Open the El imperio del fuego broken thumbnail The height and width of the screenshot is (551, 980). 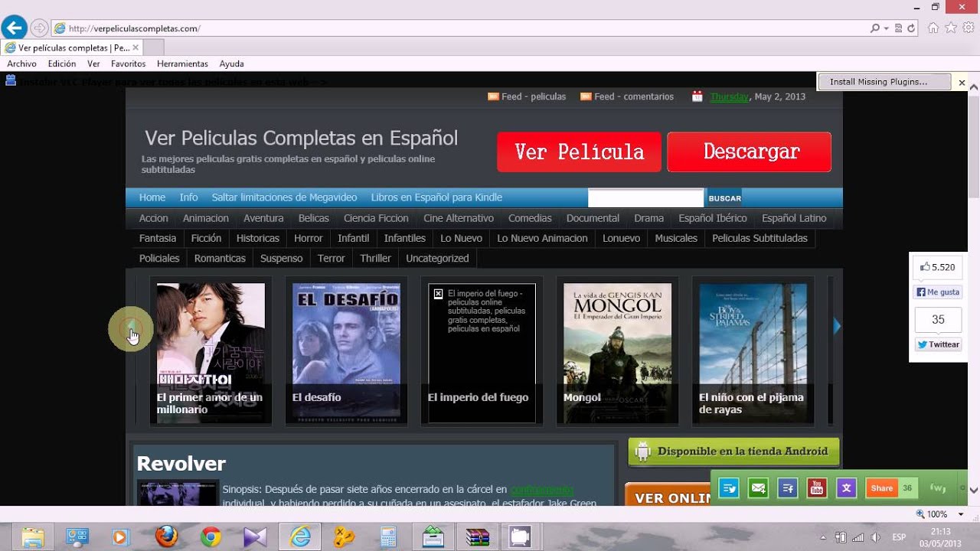tap(482, 352)
